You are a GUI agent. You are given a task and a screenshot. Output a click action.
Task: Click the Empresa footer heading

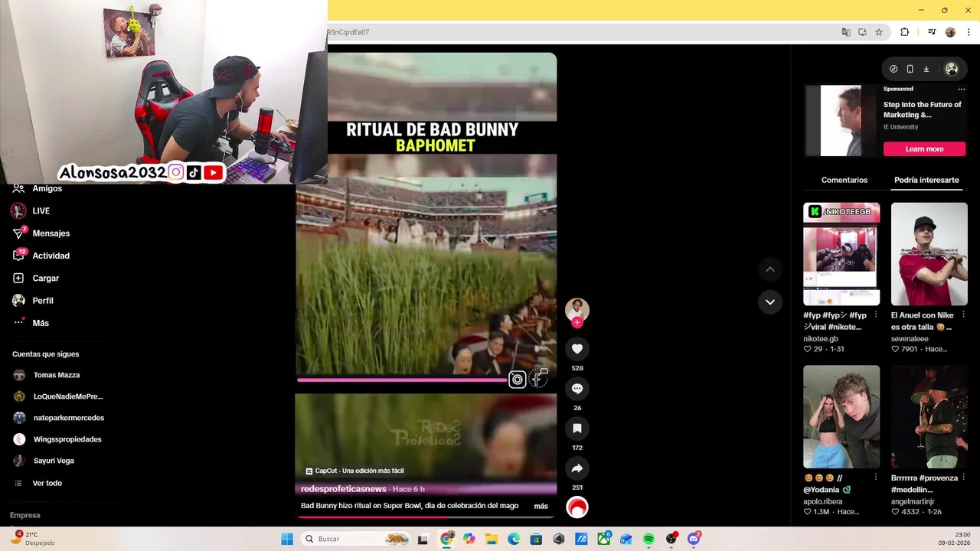(25, 515)
